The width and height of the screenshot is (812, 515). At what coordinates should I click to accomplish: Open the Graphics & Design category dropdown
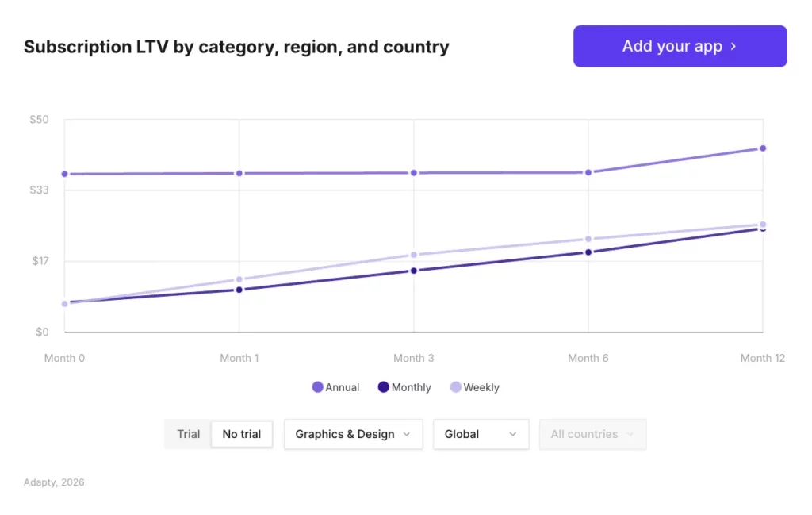pos(352,434)
